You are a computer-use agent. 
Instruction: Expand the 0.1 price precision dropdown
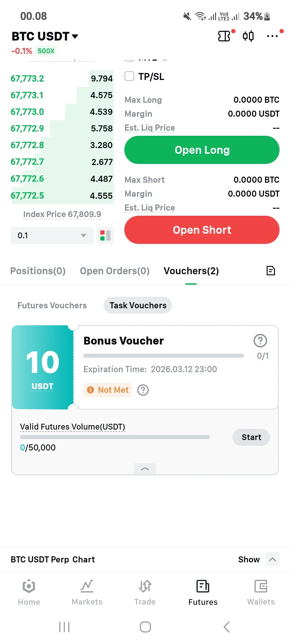[x=52, y=235]
